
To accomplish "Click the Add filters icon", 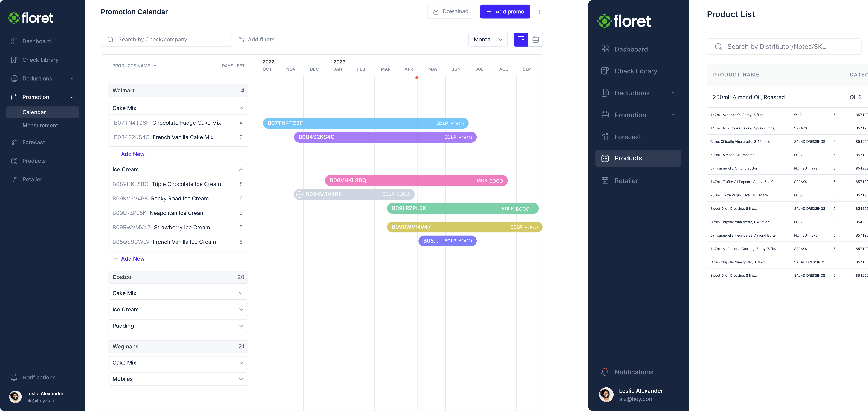I will tap(241, 40).
